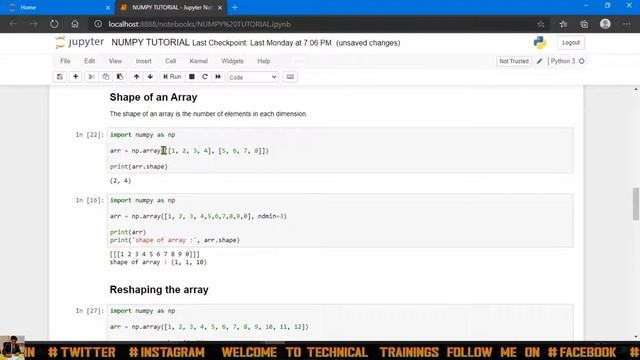Click inside the In [16] code cell

coord(340,220)
